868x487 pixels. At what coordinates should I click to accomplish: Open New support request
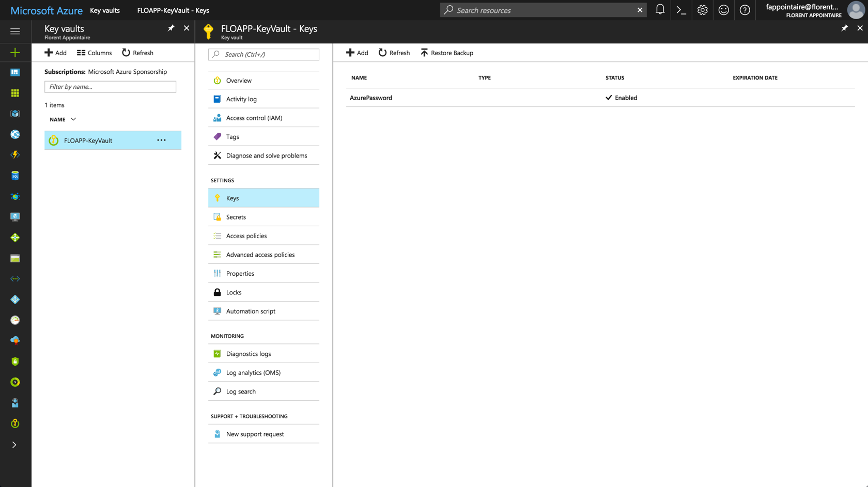[263, 434]
